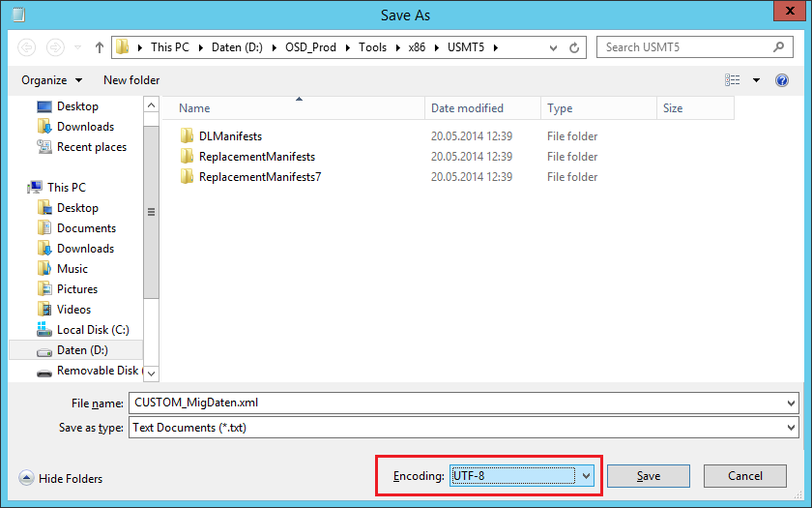Open the Save as type dropdown

[792, 427]
